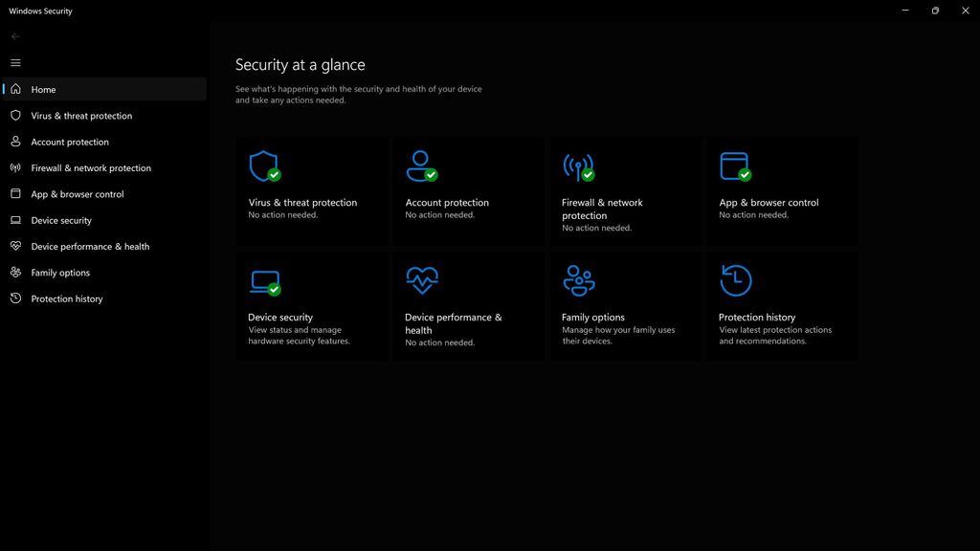980x551 pixels.
Task: Open Device performance & health from the sidebar
Action: click(90, 246)
